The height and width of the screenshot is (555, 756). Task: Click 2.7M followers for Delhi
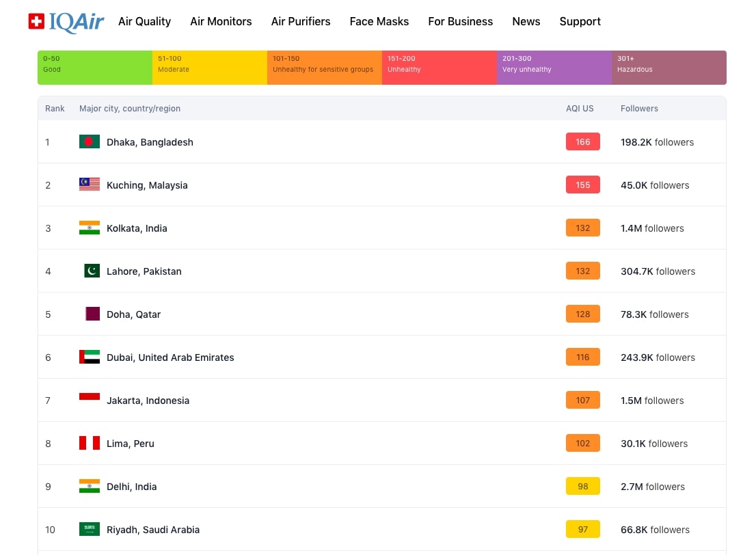point(653,487)
